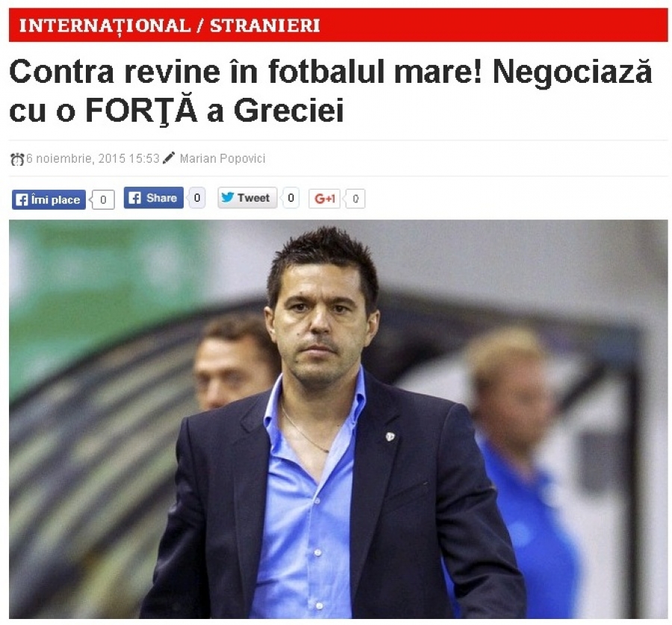The image size is (672, 625).
Task: Click the share count bubble beside Share
Action: point(196,198)
